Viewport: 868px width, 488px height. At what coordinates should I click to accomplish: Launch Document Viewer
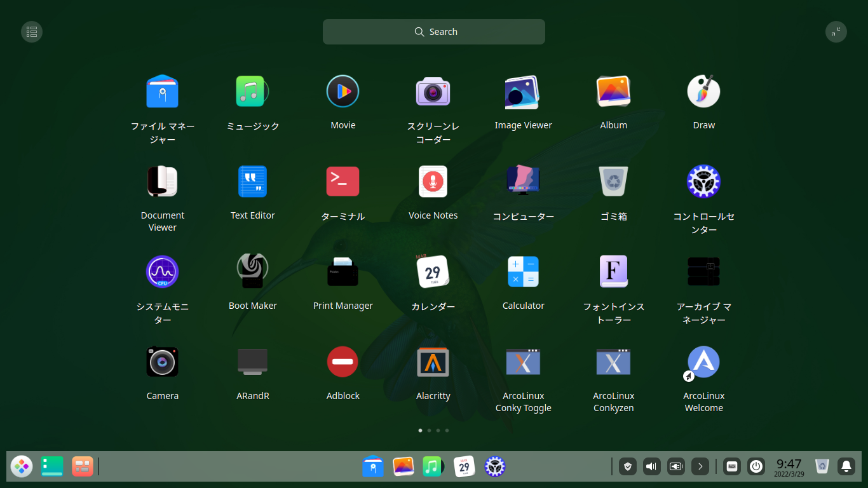163,182
